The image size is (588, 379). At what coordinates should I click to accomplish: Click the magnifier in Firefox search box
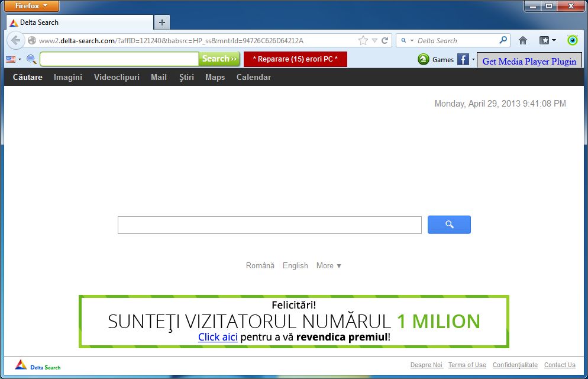(503, 40)
